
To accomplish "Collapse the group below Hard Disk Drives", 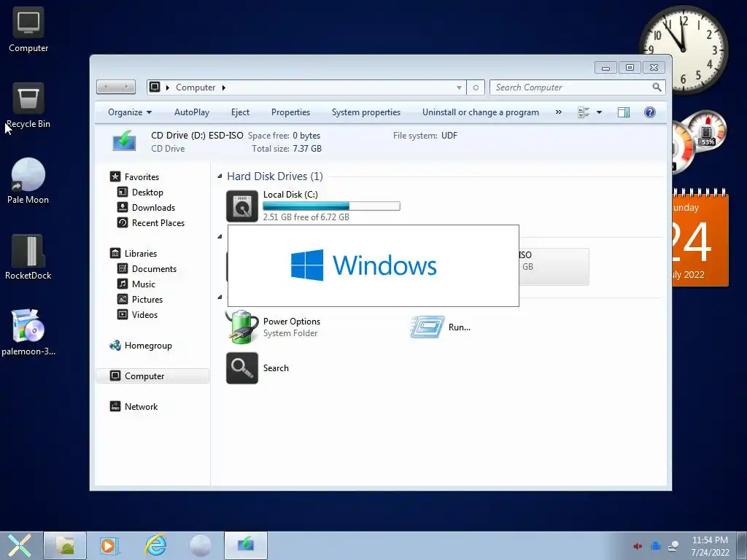I will pyautogui.click(x=220, y=237).
